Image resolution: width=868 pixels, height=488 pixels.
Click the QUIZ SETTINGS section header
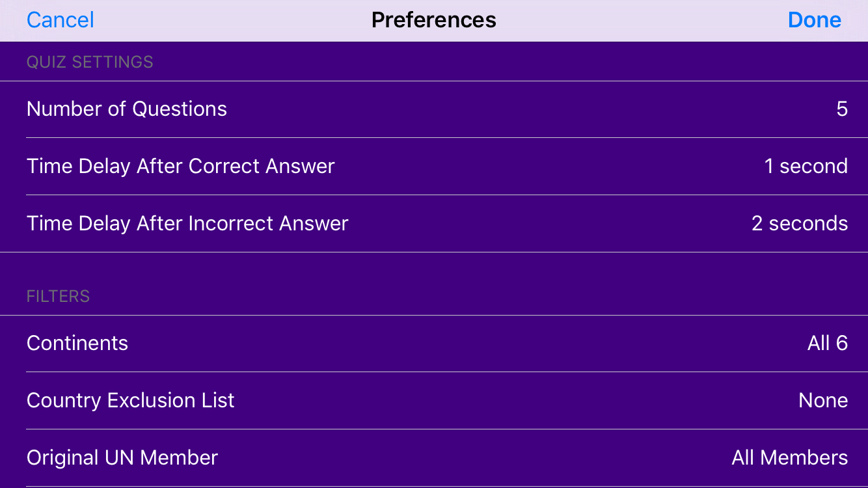[x=90, y=62]
